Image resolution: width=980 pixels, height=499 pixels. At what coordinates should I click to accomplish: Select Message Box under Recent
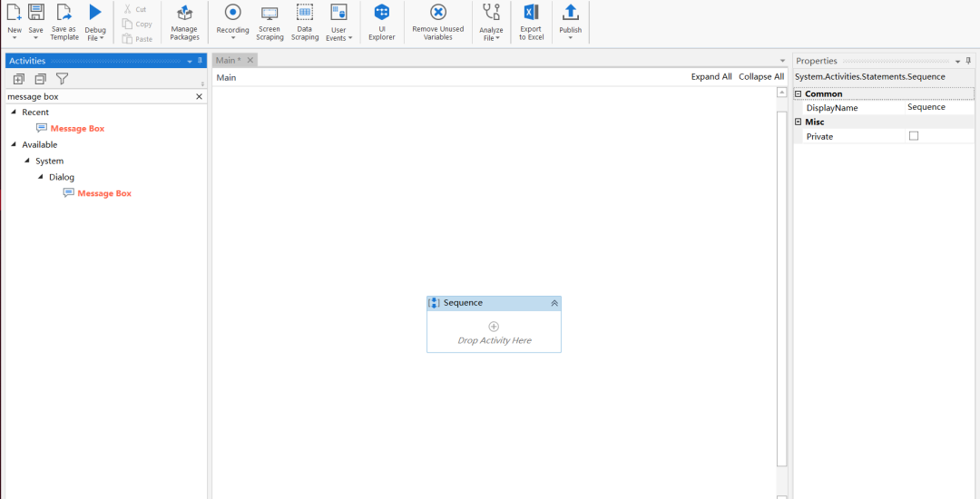(x=70, y=128)
